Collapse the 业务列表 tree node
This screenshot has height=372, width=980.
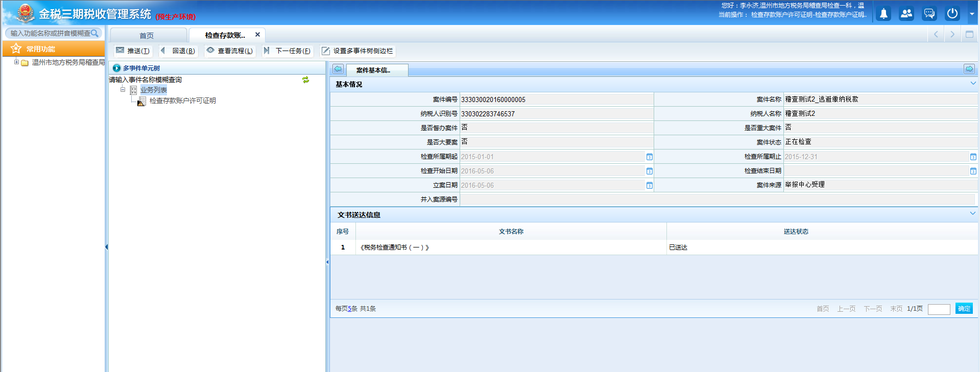click(123, 90)
